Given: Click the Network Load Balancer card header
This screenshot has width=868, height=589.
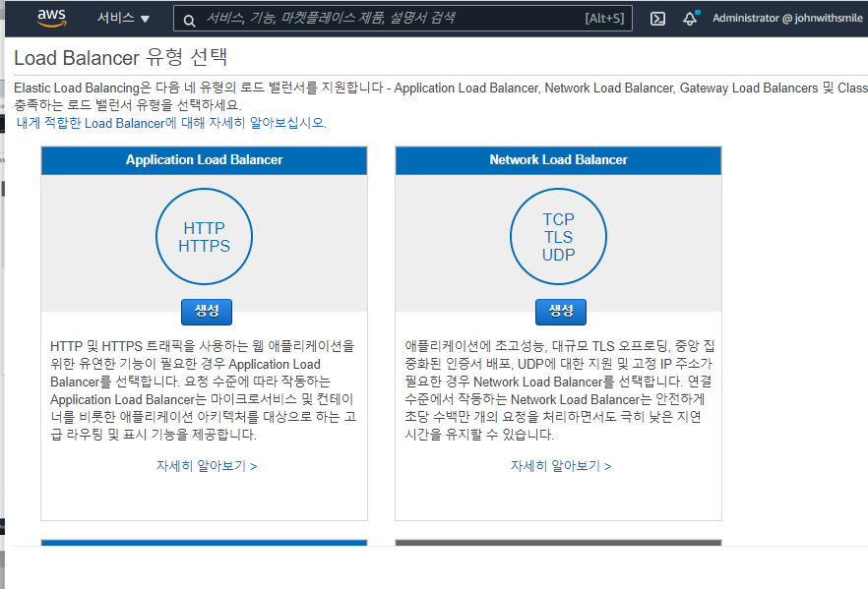Looking at the screenshot, I should 559,160.
